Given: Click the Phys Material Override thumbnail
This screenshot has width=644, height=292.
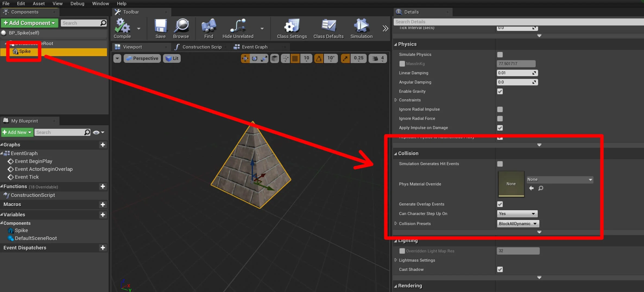Looking at the screenshot, I should (511, 184).
